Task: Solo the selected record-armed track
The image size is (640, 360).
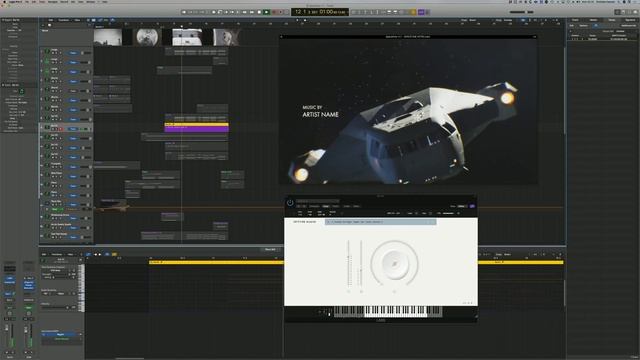Action: (57, 129)
